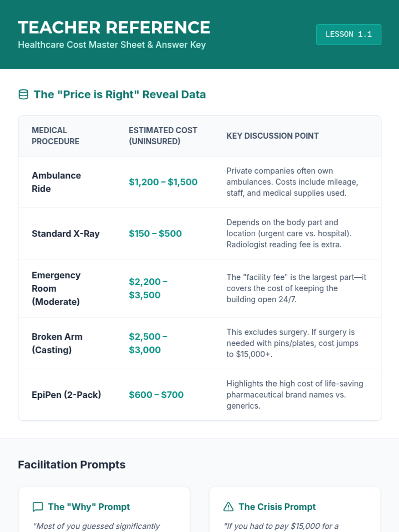Click the $150 – $500 cost value

pyautogui.click(x=155, y=233)
